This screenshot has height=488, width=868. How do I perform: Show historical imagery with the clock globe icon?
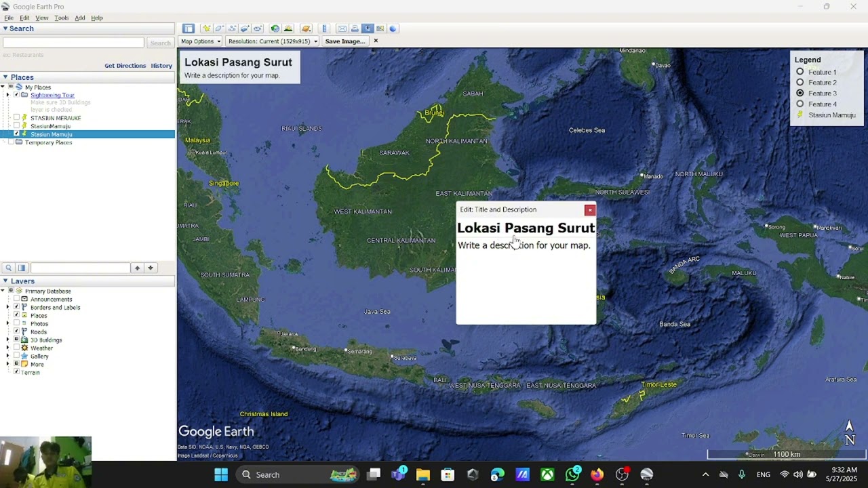[275, 28]
